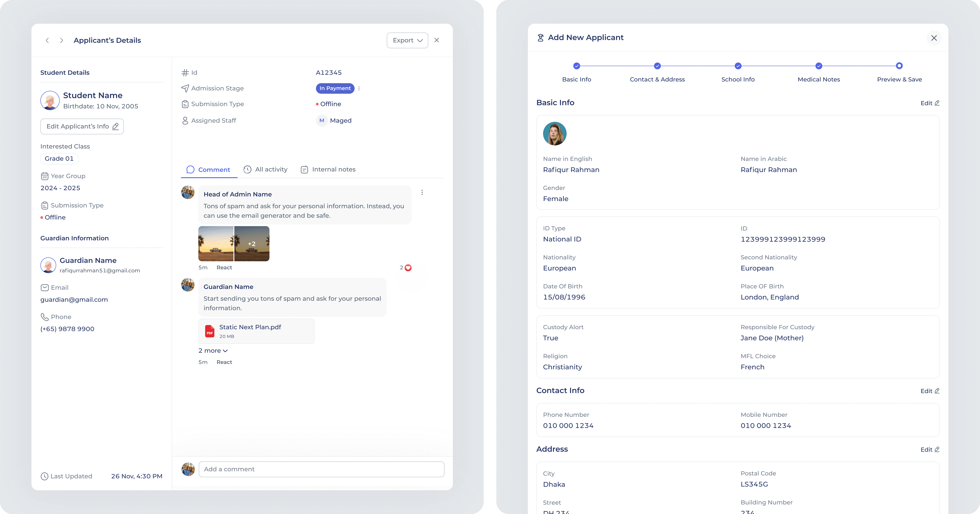Expand the +2 image overlay in comment
Screen dimensions: 980x514
252,243
